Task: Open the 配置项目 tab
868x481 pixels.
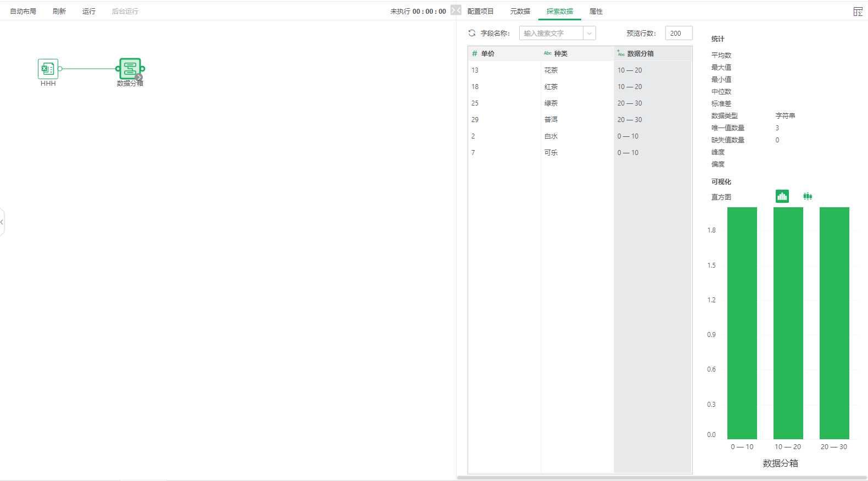Action: (x=480, y=11)
